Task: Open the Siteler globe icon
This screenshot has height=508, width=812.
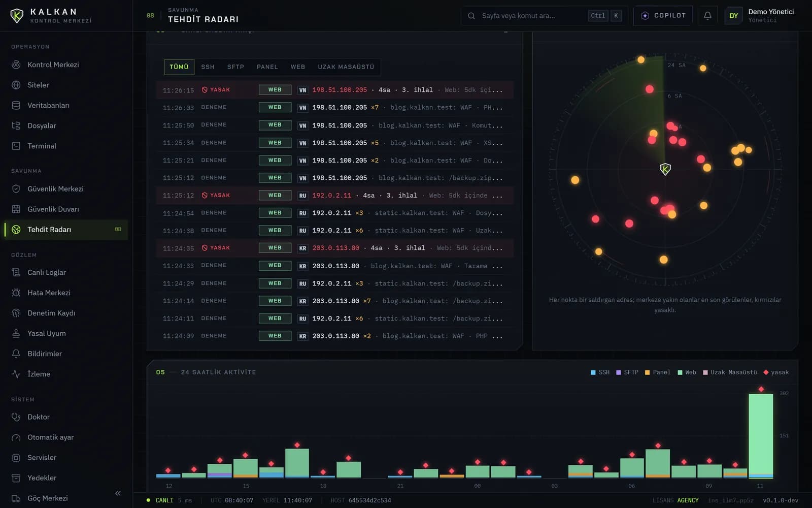Action: pyautogui.click(x=16, y=85)
